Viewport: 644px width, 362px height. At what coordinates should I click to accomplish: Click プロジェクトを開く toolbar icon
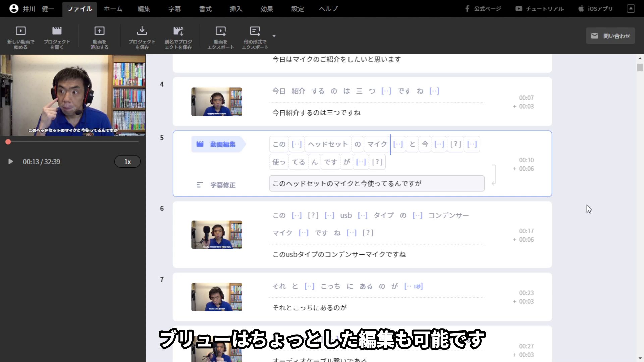pyautogui.click(x=57, y=37)
